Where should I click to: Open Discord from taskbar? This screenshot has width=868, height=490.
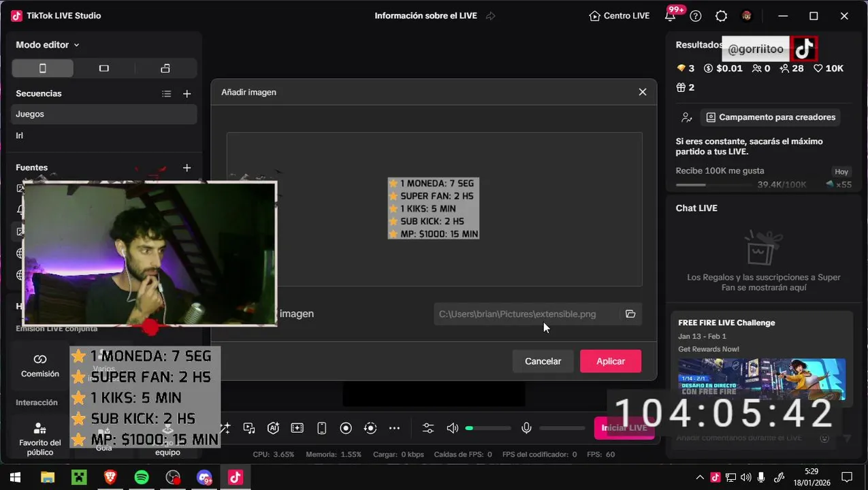click(x=204, y=477)
